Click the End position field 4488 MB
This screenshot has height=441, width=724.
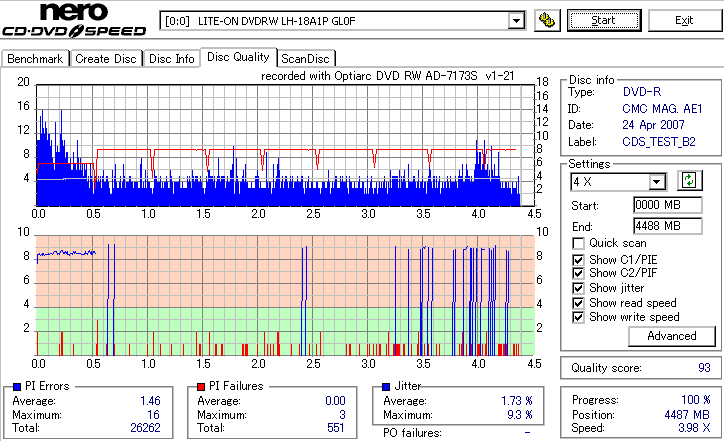[x=668, y=226]
